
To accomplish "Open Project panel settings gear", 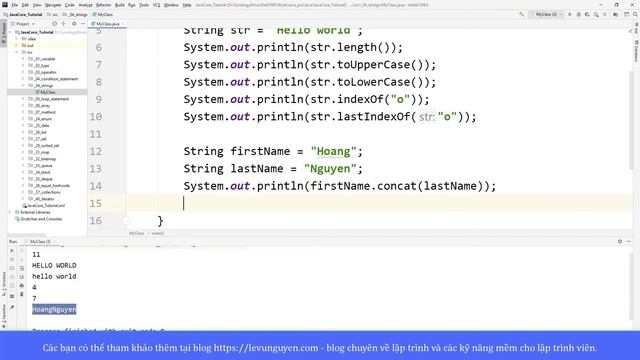I will click(x=74, y=24).
